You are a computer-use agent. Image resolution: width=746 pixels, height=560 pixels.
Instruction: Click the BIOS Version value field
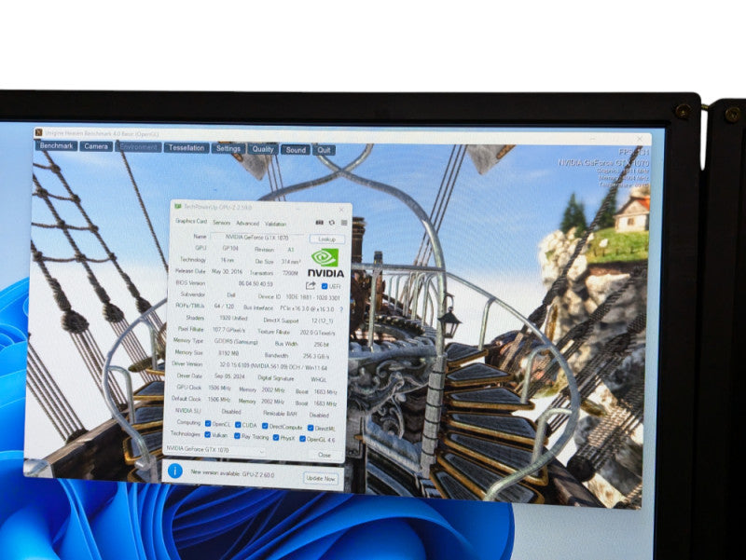pyautogui.click(x=256, y=284)
